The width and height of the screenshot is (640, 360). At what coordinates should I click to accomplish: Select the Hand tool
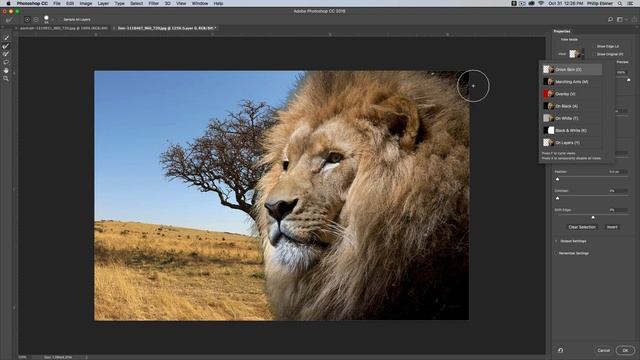click(6, 71)
